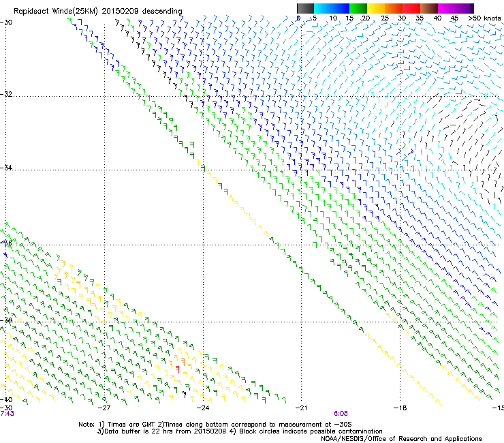Click the '-34' latitude axis label

[x=6, y=168]
